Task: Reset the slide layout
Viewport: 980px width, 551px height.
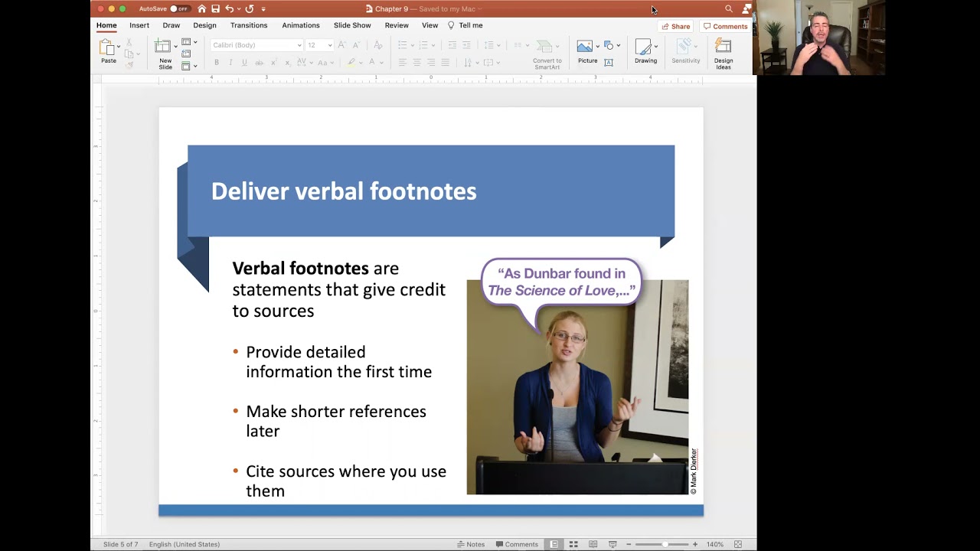Action: 186,54
